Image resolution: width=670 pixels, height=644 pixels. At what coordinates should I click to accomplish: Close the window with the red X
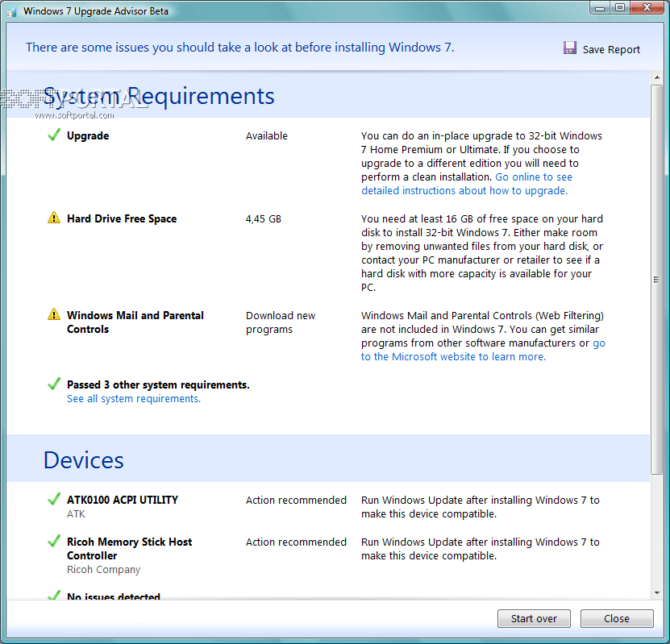pos(647,8)
